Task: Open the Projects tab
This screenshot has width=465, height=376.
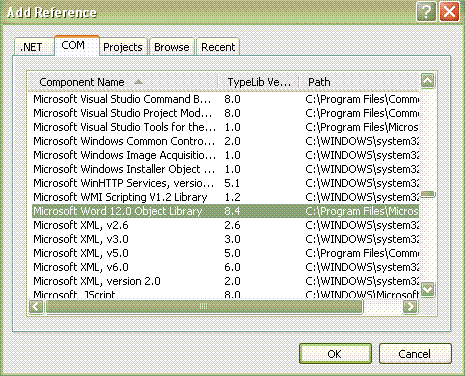Action: click(x=123, y=47)
